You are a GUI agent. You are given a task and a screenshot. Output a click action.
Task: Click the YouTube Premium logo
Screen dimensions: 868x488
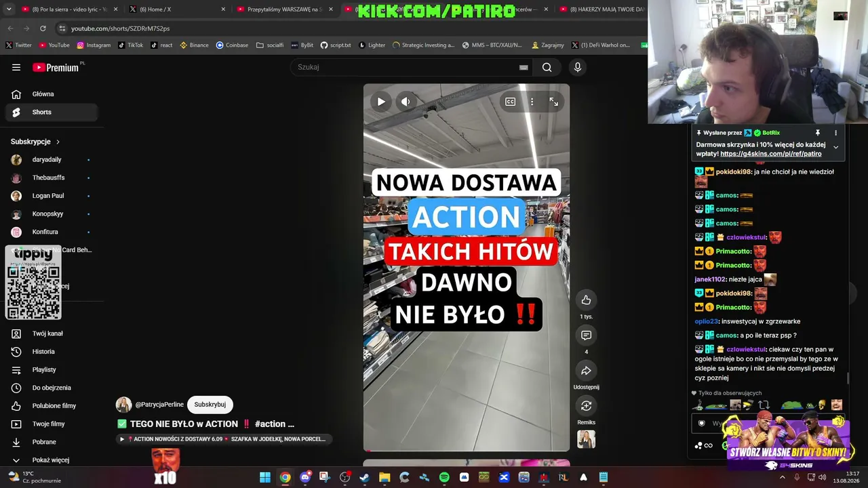pos(56,67)
